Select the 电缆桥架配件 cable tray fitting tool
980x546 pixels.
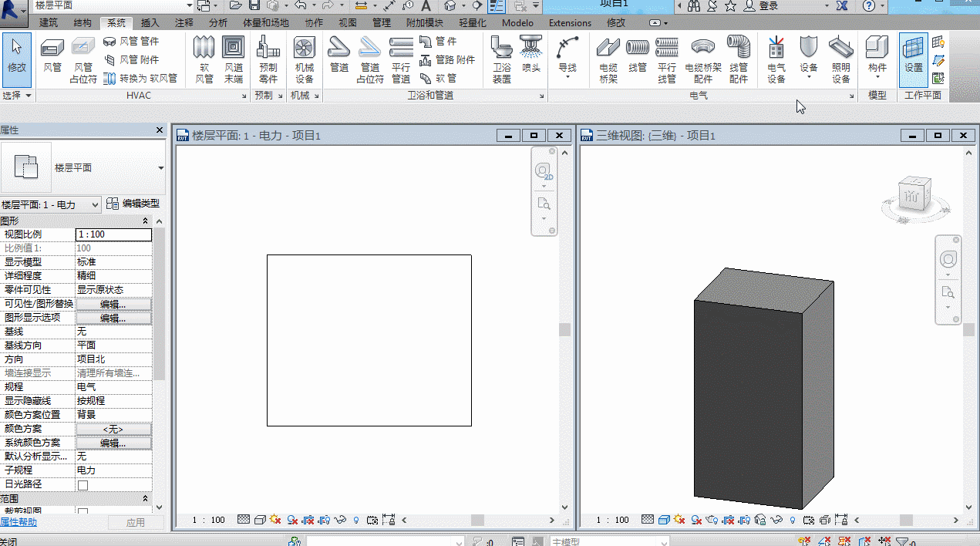703,59
